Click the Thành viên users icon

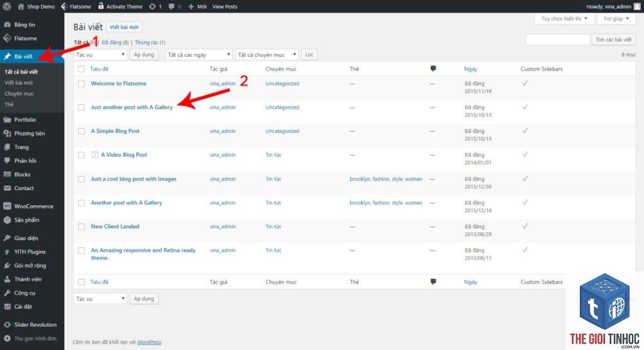pyautogui.click(x=7, y=279)
